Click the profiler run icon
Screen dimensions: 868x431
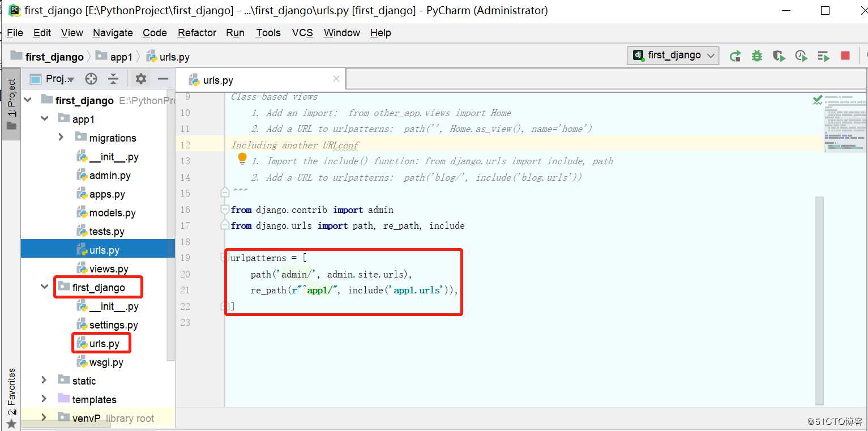click(x=801, y=56)
